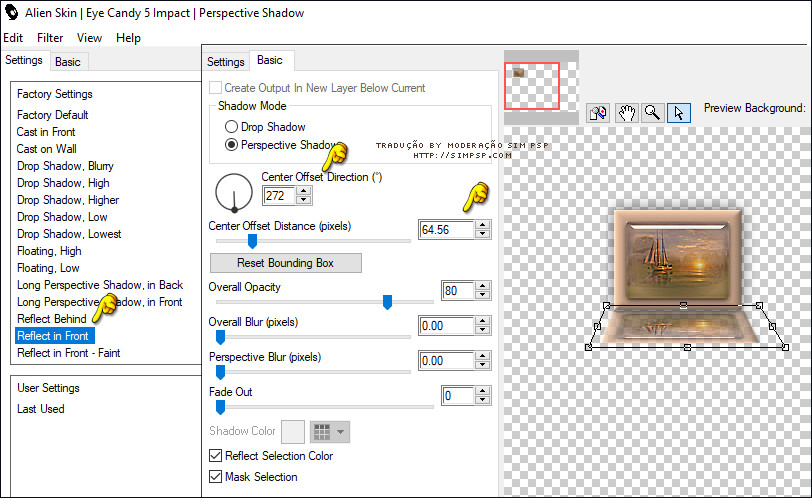
Task: Select Last Used under User Settings
Action: pos(41,409)
